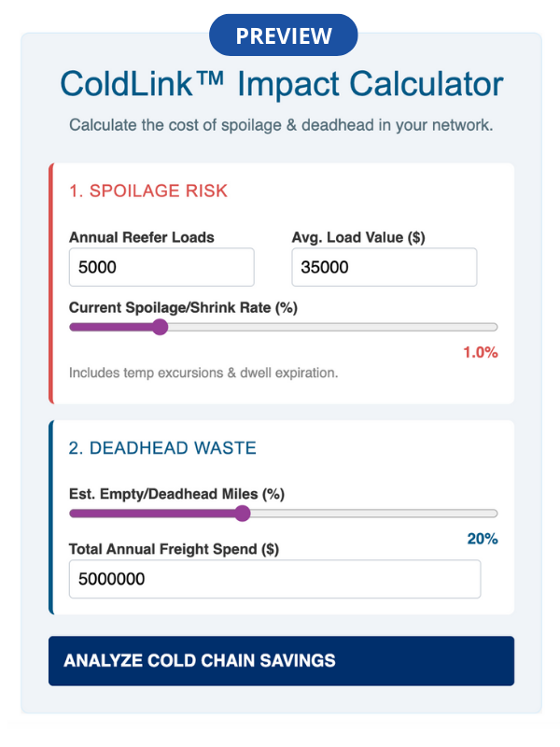Focus the Avg. Load Value input box
Viewport: 560px width, 747px height.
[384, 267]
